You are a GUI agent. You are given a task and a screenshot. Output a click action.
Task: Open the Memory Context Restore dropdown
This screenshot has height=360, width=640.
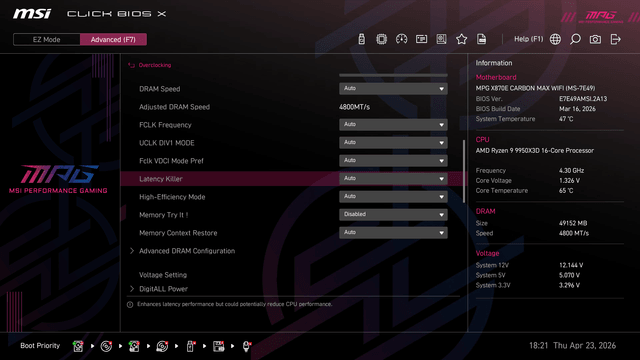pos(393,232)
